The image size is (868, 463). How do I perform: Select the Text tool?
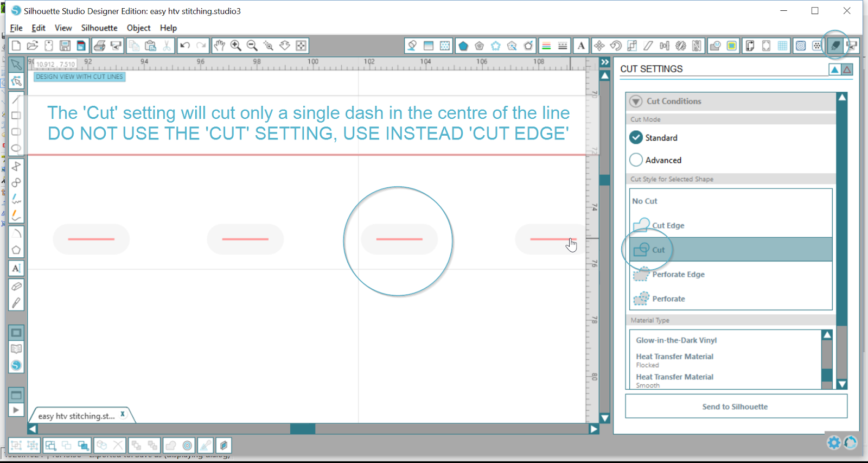(x=16, y=268)
